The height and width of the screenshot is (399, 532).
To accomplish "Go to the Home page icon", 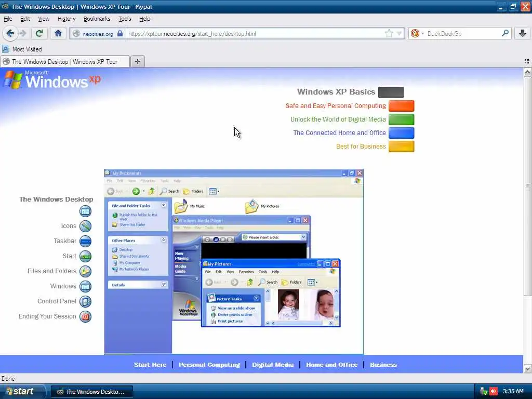I will pos(58,33).
